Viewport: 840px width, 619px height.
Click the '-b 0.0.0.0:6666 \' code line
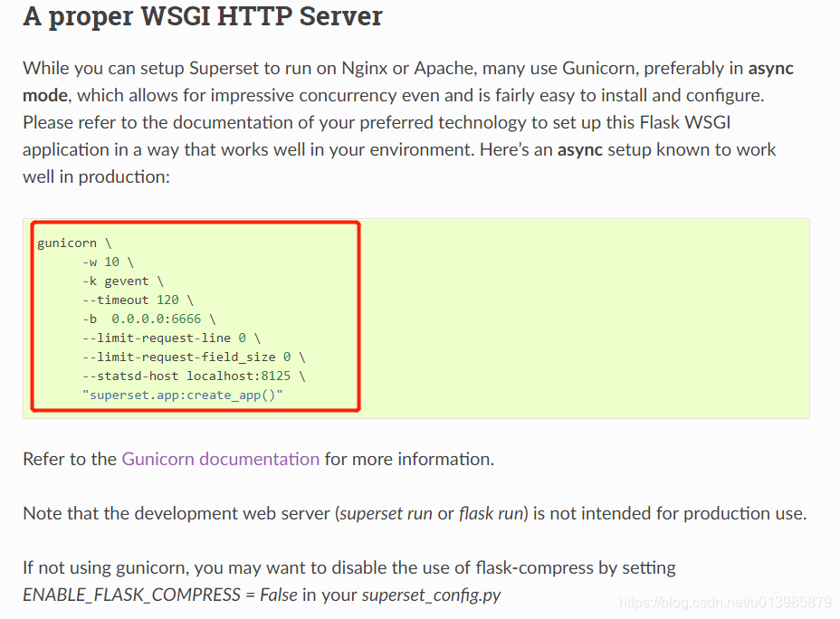(149, 319)
